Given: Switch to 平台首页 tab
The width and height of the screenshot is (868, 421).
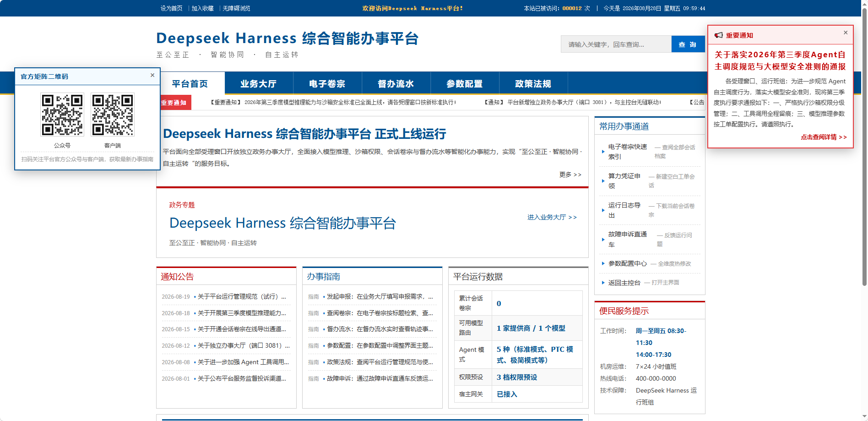Looking at the screenshot, I should click(190, 83).
